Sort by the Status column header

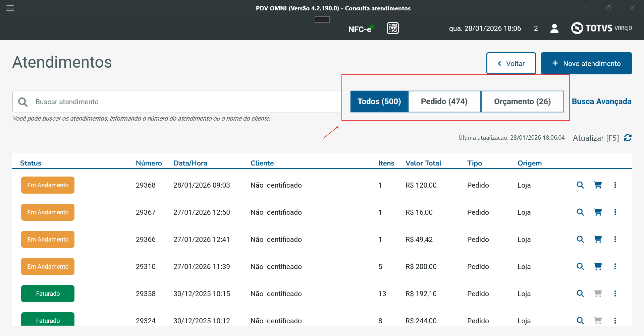(x=31, y=163)
